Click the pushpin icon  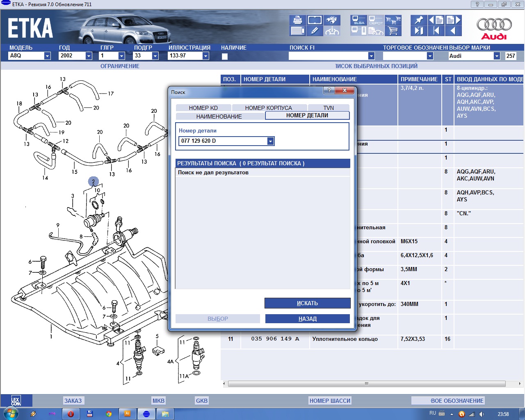419,20
